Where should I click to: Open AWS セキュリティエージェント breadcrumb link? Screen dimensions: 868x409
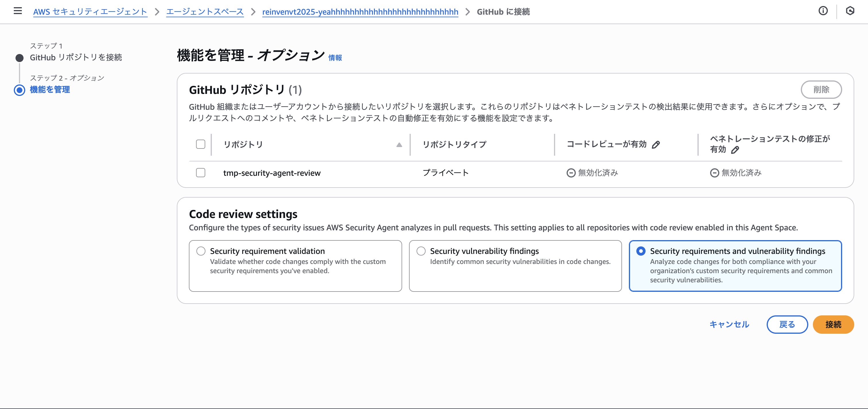[90, 12]
